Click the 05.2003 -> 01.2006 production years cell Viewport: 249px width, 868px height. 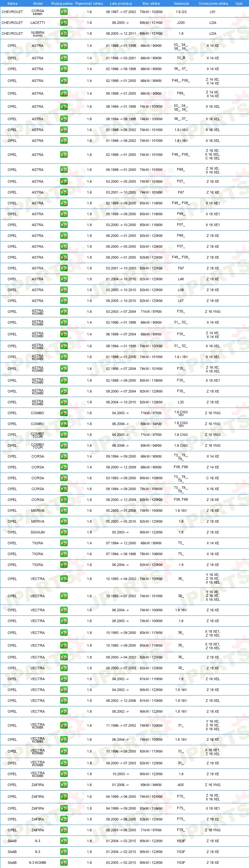pos(121,511)
